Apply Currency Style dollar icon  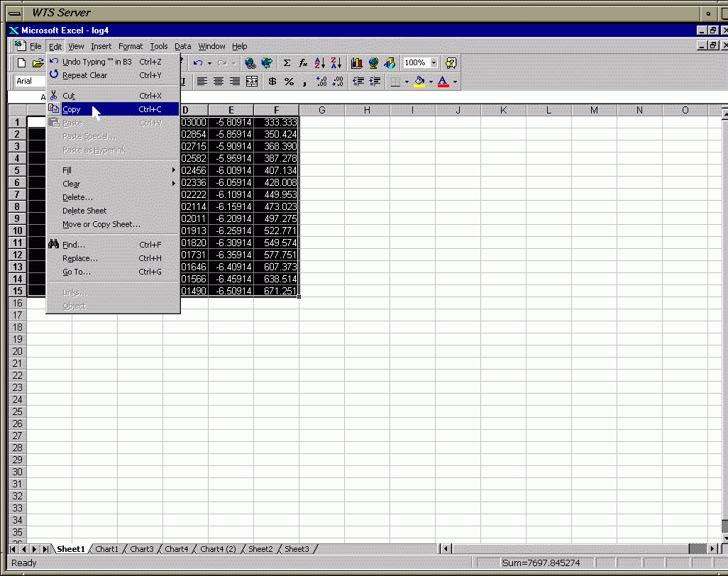coord(272,82)
